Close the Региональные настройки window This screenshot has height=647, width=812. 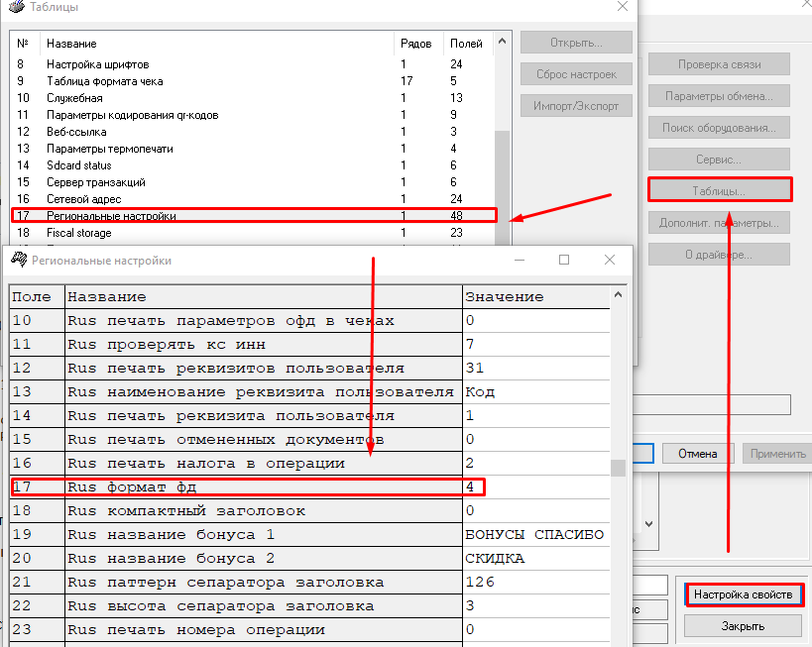tap(610, 261)
